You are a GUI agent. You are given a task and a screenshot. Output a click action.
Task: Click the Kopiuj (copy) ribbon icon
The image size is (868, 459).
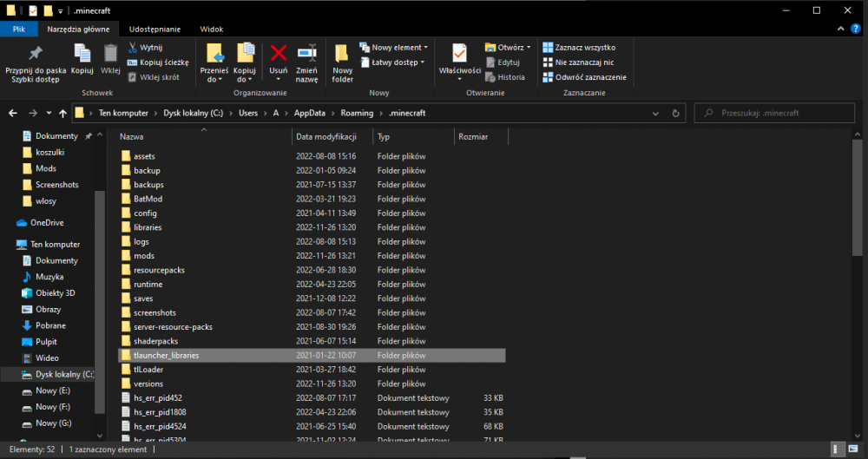82,58
